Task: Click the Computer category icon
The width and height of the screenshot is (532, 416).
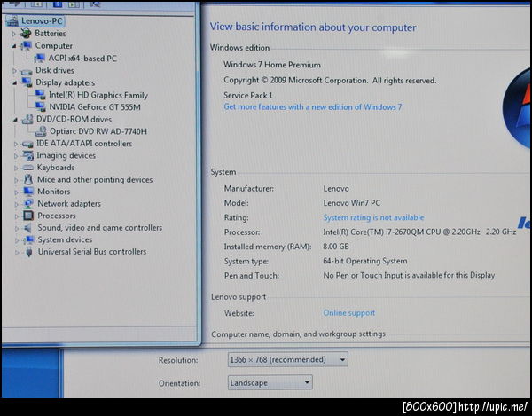Action: [x=26, y=46]
